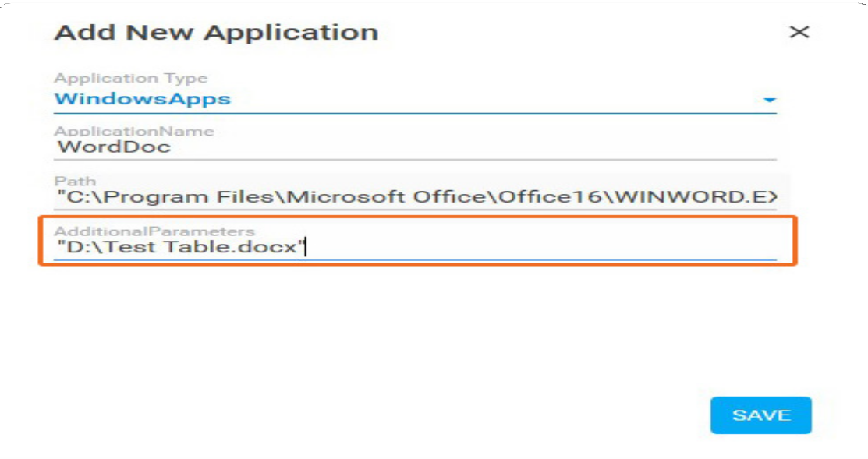This screenshot has width=868, height=459.
Task: Open the Application Type dropdown arrow
Action: tap(769, 100)
